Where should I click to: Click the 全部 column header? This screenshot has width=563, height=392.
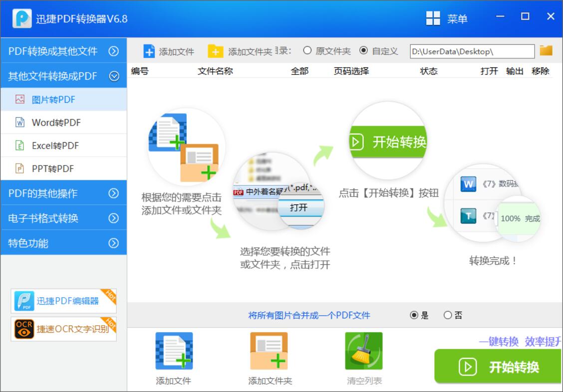tap(299, 71)
